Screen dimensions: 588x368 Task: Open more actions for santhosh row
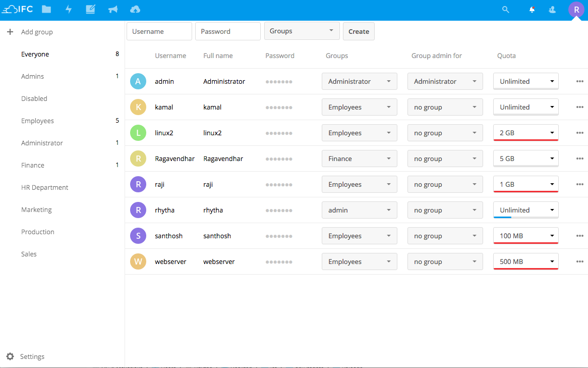click(x=580, y=236)
